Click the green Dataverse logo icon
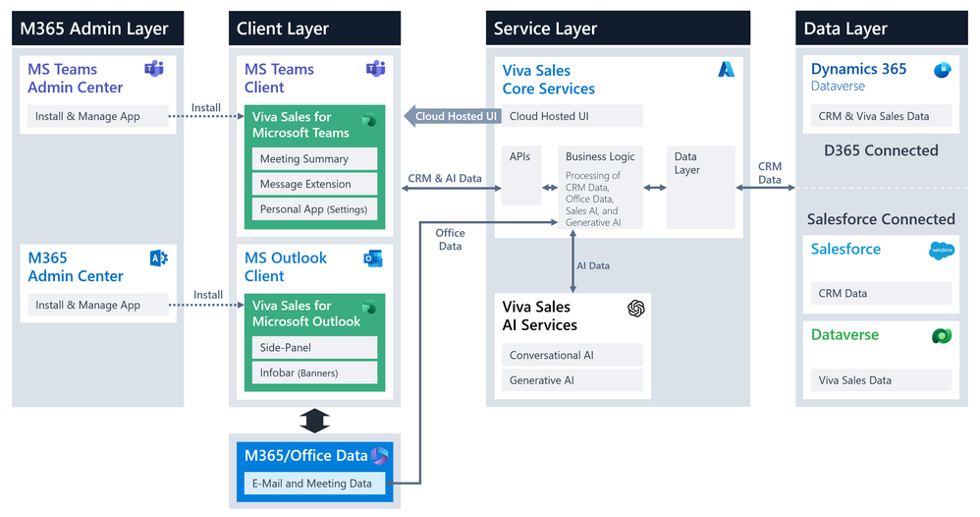Image resolution: width=980 pixels, height=517 pixels. click(x=942, y=336)
